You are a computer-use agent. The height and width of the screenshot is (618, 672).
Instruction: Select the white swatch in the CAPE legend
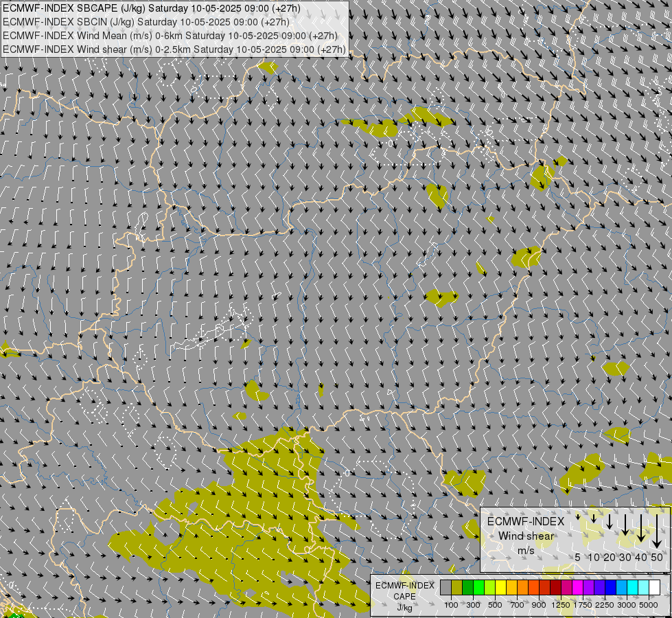tap(654, 588)
